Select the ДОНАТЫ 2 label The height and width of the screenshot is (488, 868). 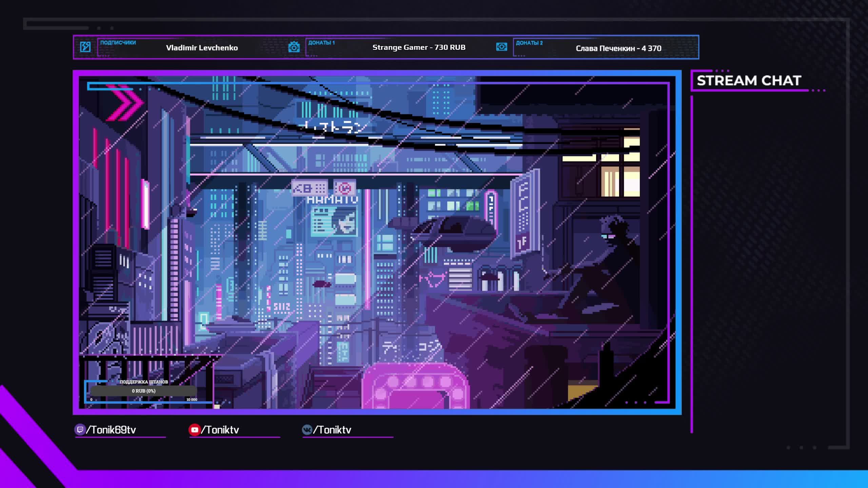pos(529,43)
